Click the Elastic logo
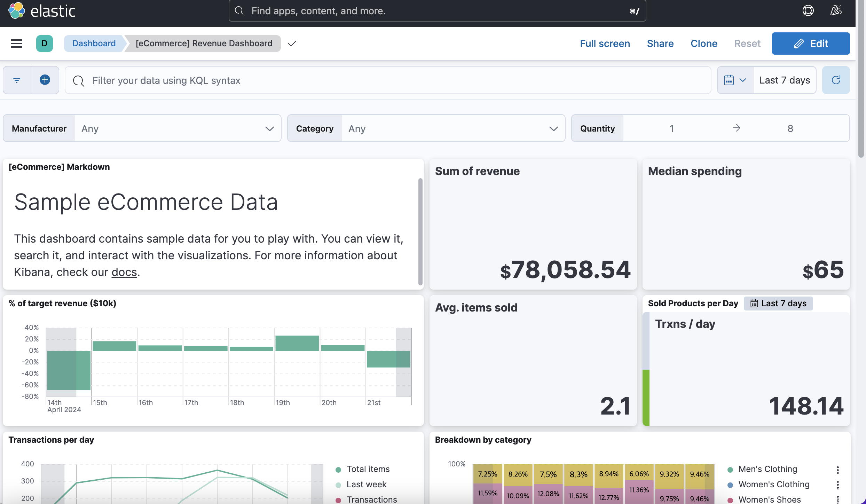Image resolution: width=866 pixels, height=504 pixels. click(41, 11)
